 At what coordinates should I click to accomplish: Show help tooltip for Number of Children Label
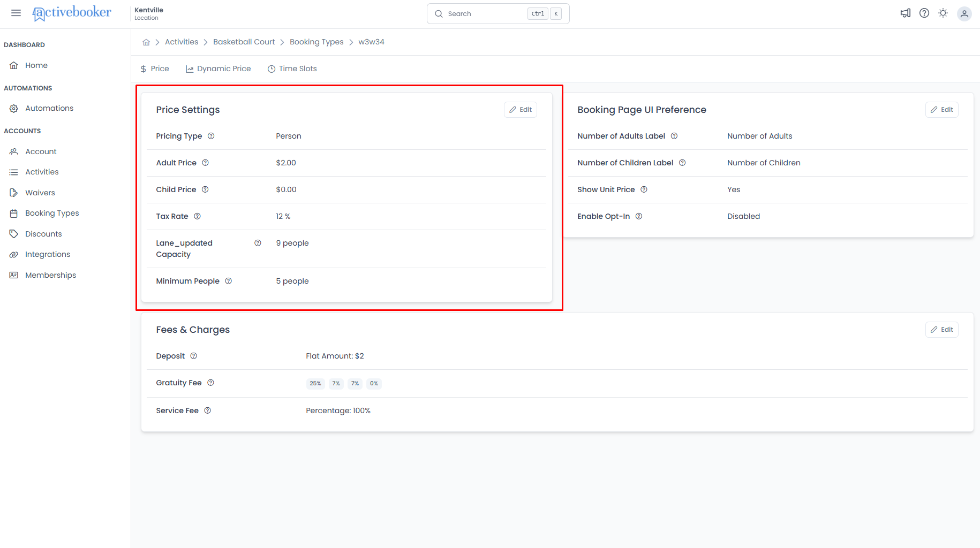[x=682, y=163]
